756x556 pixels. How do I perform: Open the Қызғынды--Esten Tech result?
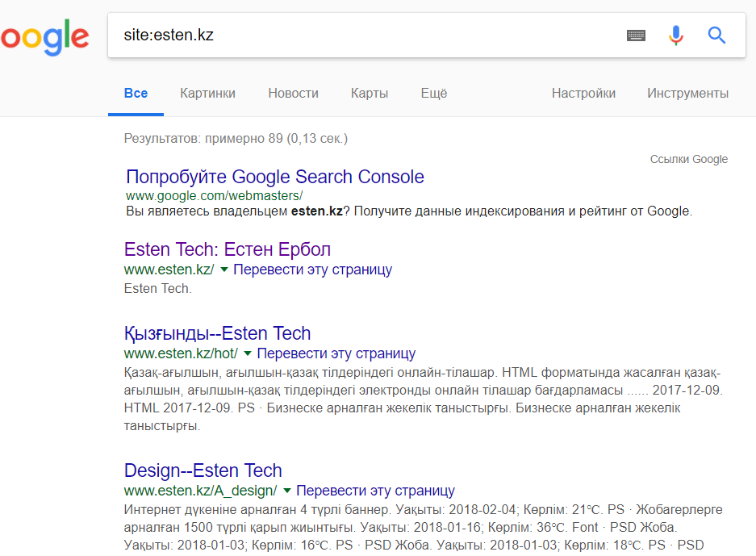218,333
